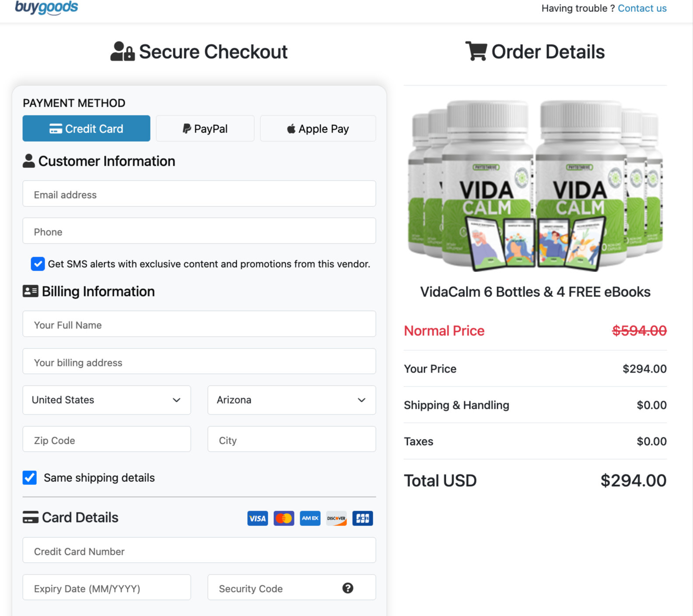Click the Your billing address field
This screenshot has width=693, height=616.
point(199,362)
